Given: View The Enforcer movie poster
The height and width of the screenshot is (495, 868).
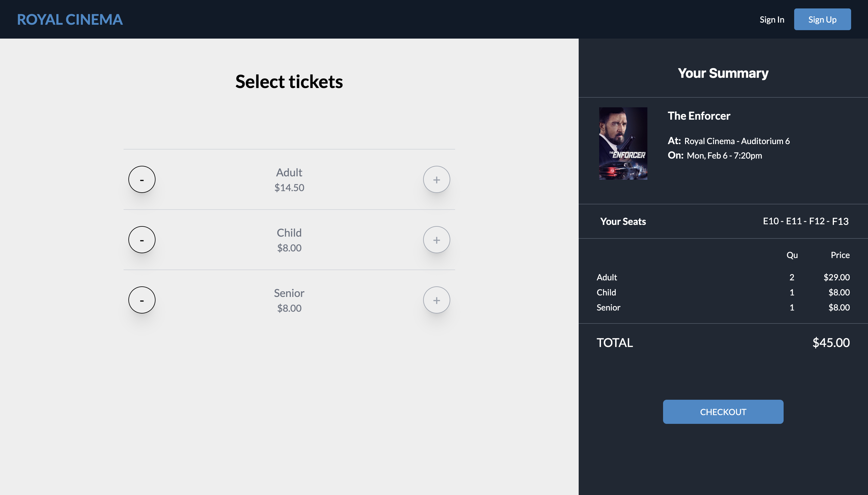Looking at the screenshot, I should (x=623, y=144).
